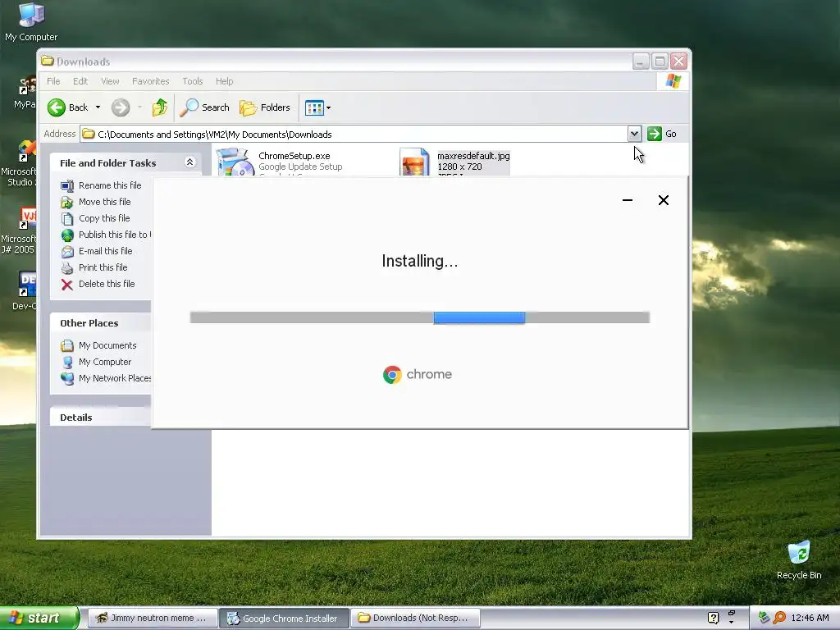Toggle the Folders pane button
The width and height of the screenshot is (840, 630).
265,107
